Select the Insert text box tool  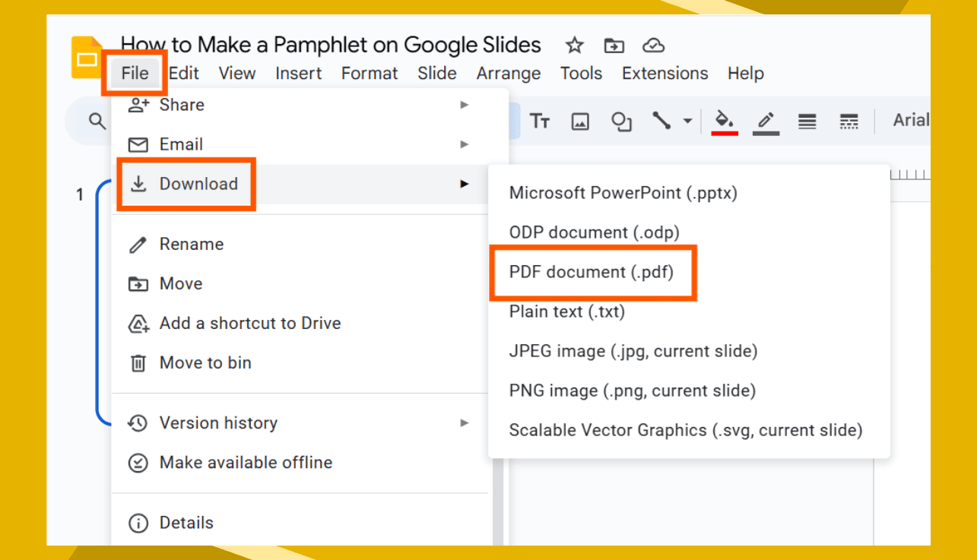[540, 120]
